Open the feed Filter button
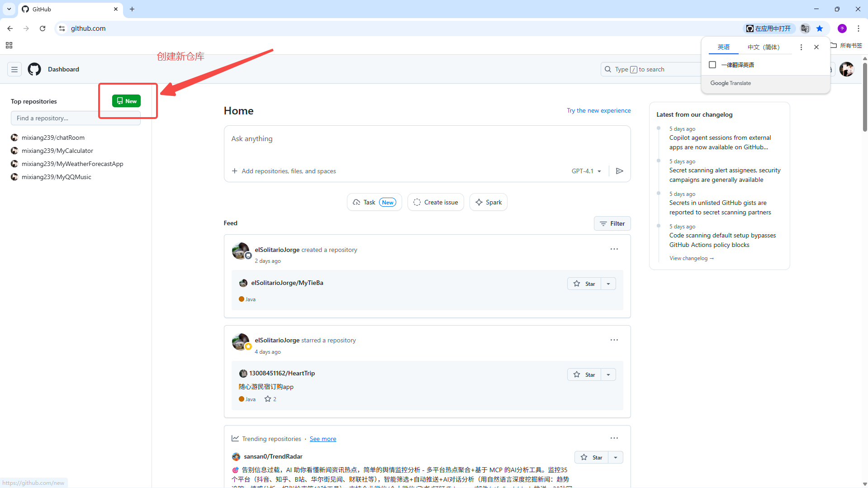The width and height of the screenshot is (868, 488). (612, 223)
